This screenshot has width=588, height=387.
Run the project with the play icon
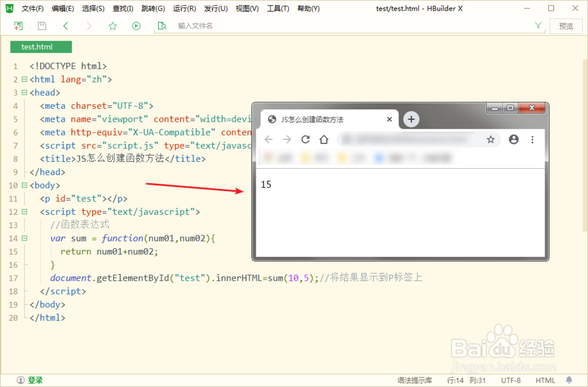click(x=136, y=26)
